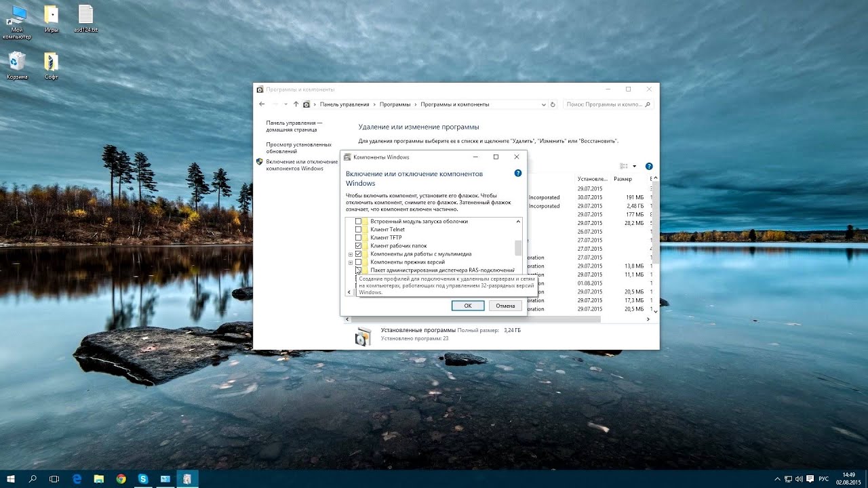Viewport: 868px width, 488px height.
Task: Toggle Пакет администрирования диспетчера RAS-подключений checkbox
Action: coord(359,270)
